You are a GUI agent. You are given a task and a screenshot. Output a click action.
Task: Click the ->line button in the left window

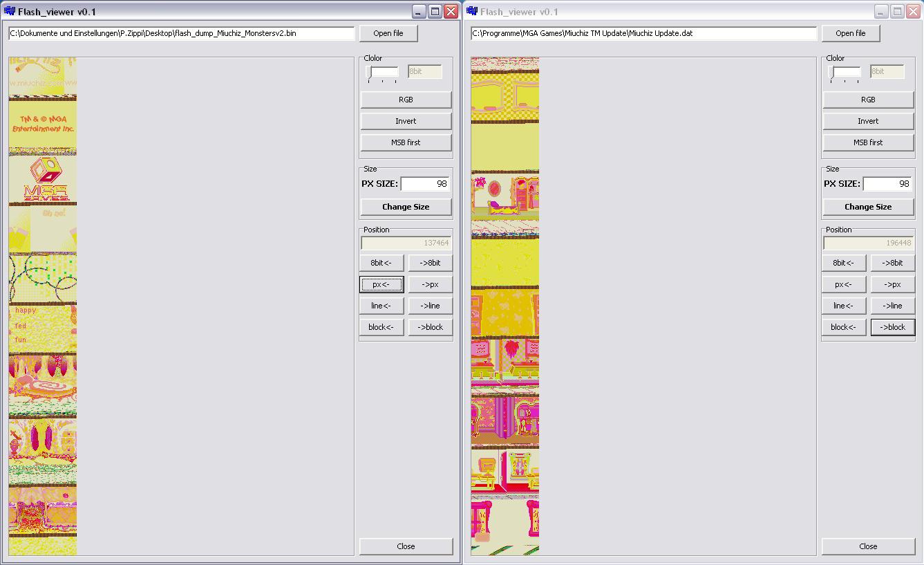(430, 306)
